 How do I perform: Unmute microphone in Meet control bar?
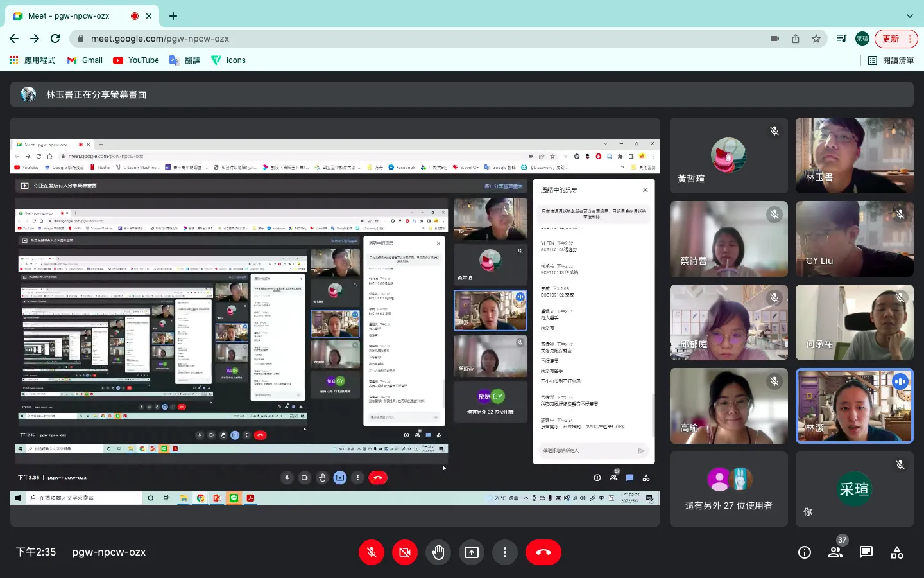coord(372,552)
